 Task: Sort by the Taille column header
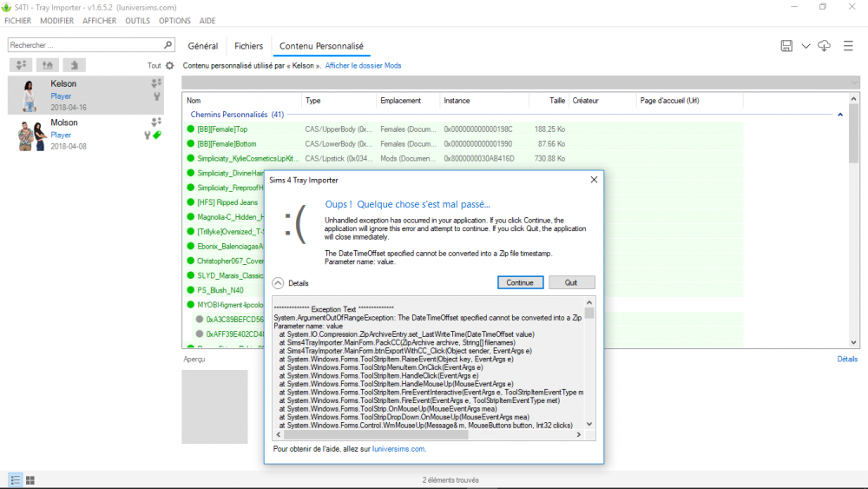(548, 100)
